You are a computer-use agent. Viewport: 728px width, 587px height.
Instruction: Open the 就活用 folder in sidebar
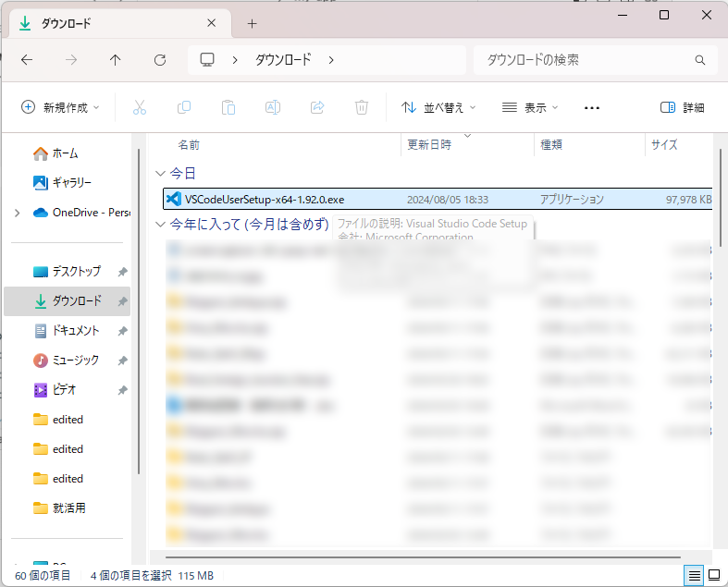coord(59,508)
